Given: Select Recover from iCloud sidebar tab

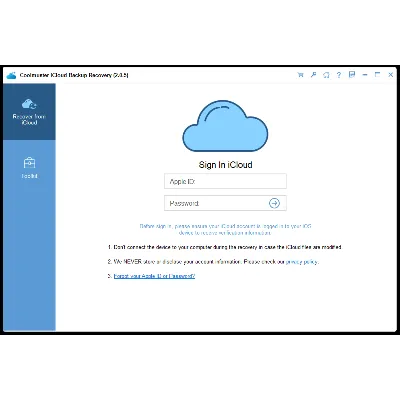Looking at the screenshot, I should point(29,112).
